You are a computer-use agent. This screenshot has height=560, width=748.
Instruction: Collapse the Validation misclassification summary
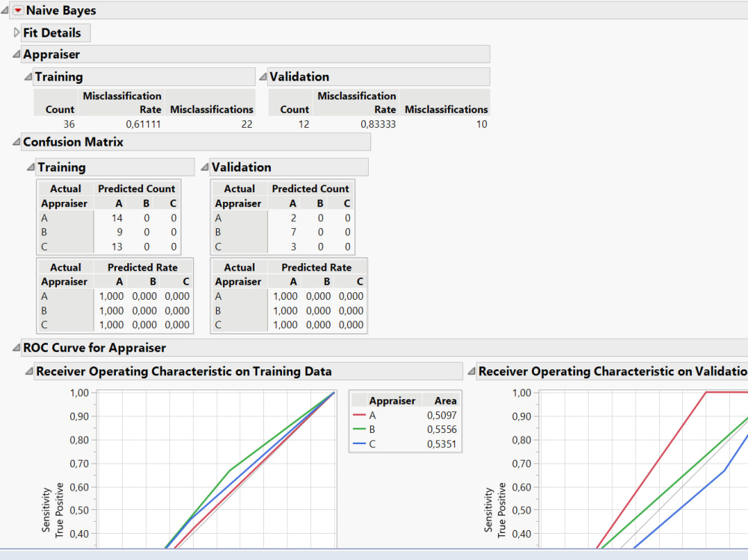pyautogui.click(x=263, y=76)
